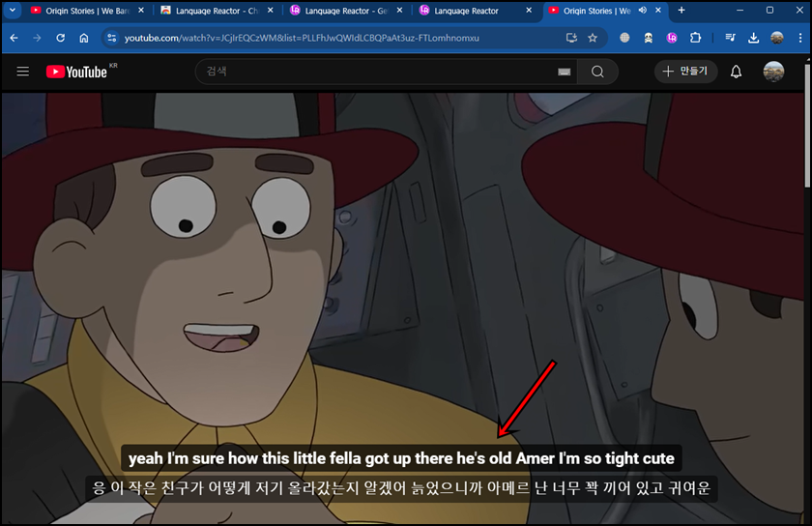Close the first Origin Stories tab
This screenshot has width=812, height=526.
tap(141, 11)
